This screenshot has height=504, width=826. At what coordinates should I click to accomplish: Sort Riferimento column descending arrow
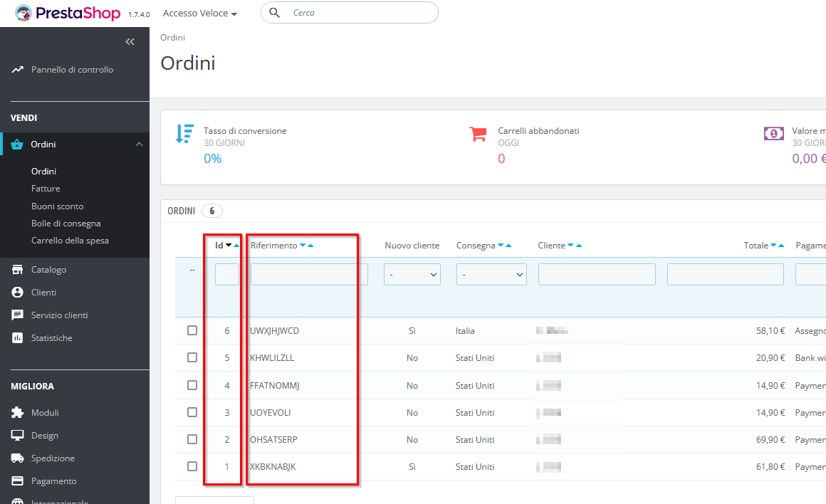coord(303,246)
